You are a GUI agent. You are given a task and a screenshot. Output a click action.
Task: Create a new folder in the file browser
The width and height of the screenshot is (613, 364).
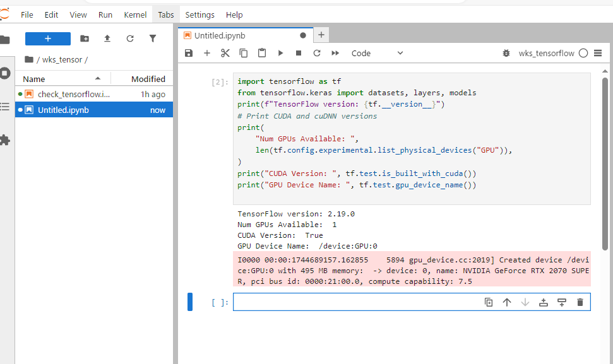point(85,38)
